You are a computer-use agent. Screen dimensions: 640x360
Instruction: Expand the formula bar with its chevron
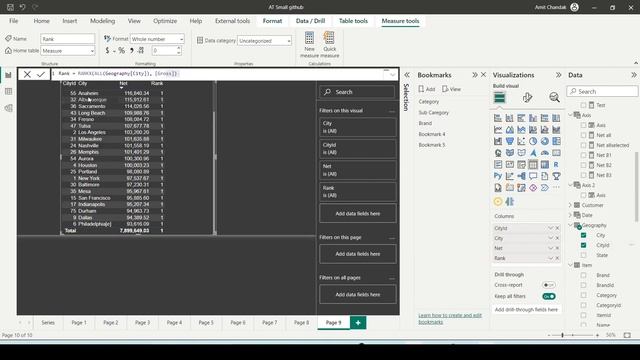point(393,75)
